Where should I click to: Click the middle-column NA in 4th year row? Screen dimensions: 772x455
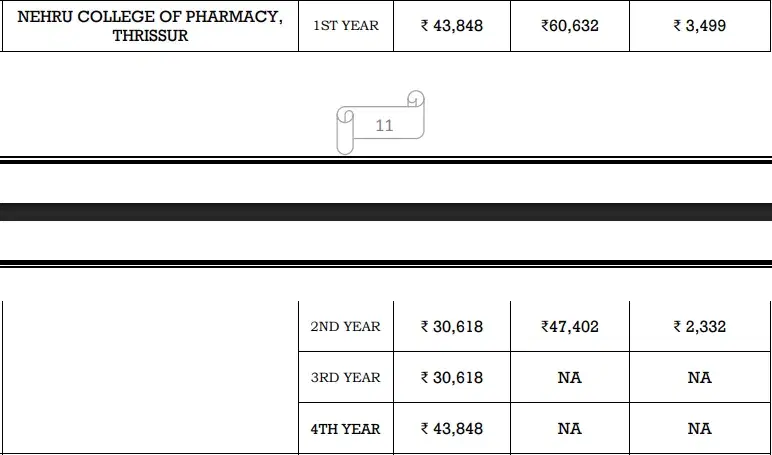coord(570,429)
